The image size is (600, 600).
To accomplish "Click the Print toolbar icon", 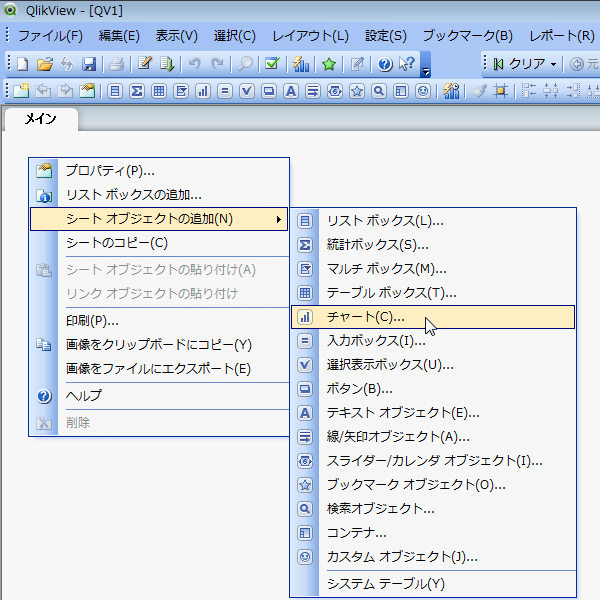I will 116,64.
